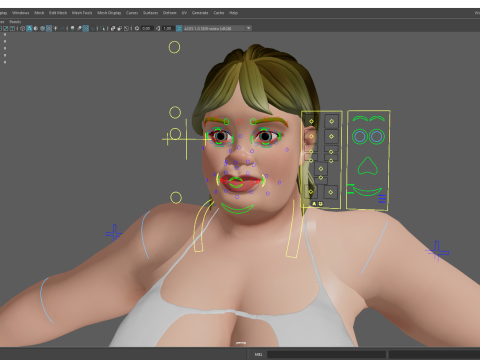Open the Curves menu
Image resolution: width=480 pixels, height=360 pixels.
click(132, 13)
